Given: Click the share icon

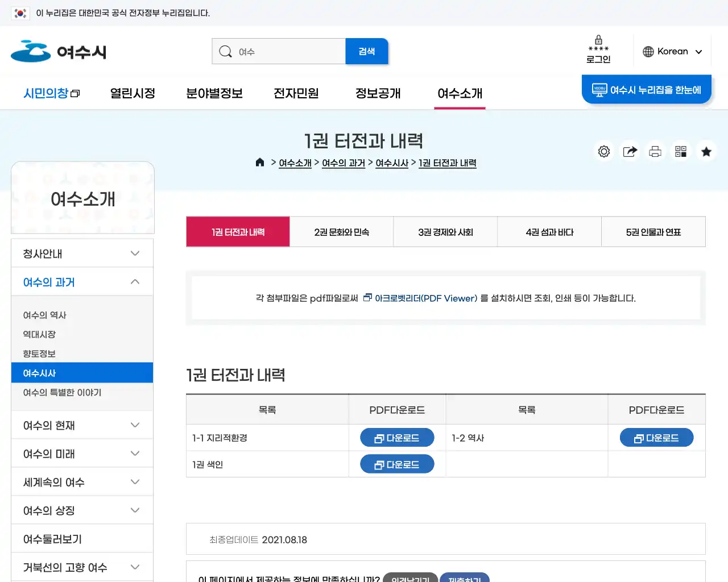Looking at the screenshot, I should click(x=630, y=151).
